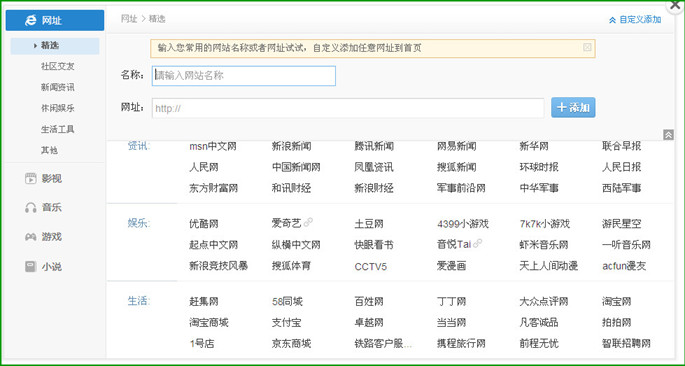Select the 新浪新闻 link under 资讯
This screenshot has height=366, width=685.
point(291,146)
